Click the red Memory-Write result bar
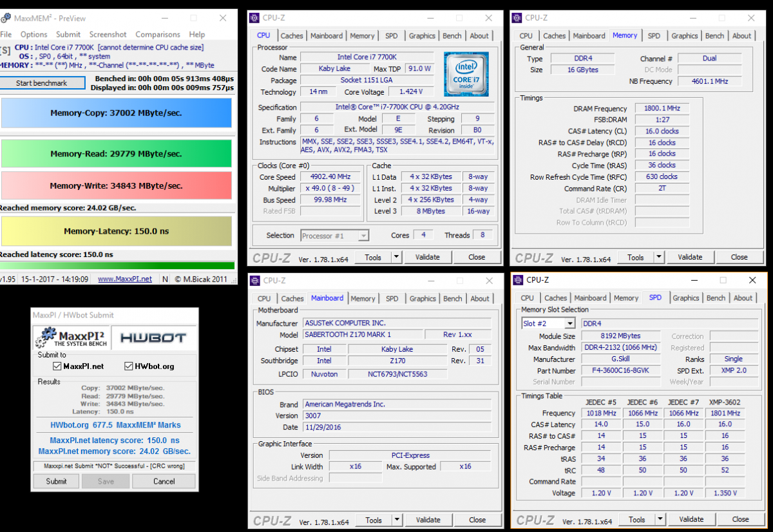The height and width of the screenshot is (532, 773). [x=116, y=185]
